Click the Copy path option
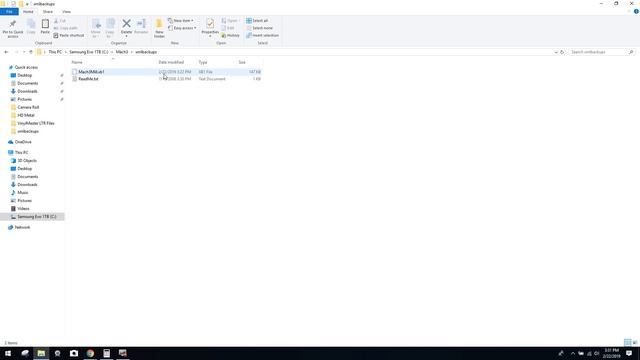This screenshot has height=360, width=640. click(65, 28)
